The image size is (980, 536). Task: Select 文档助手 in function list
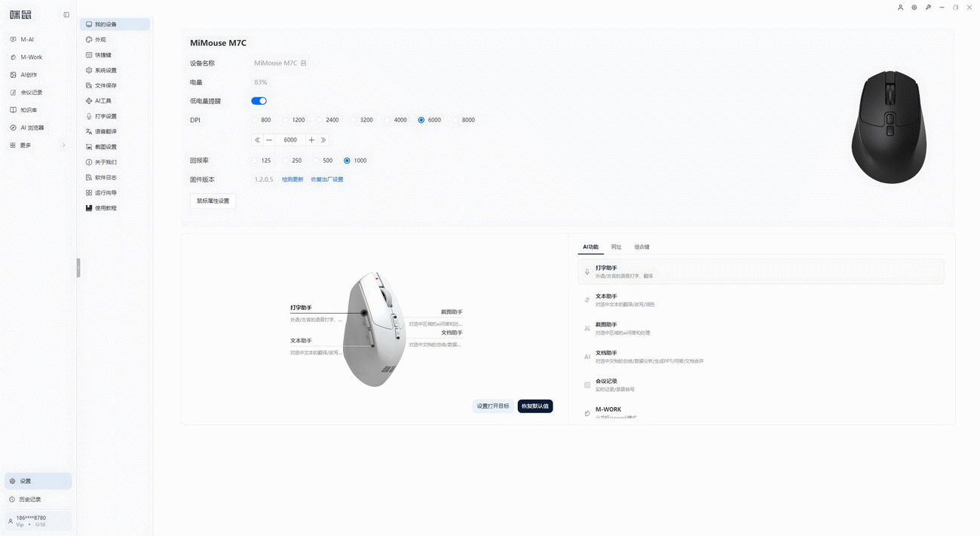click(761, 357)
